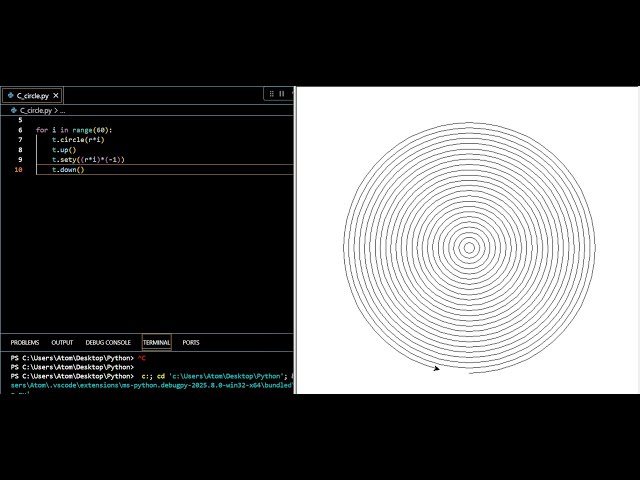640x480 pixels.
Task: Click the breadcrumb ellipsis after C_circle.py
Action: [62, 111]
